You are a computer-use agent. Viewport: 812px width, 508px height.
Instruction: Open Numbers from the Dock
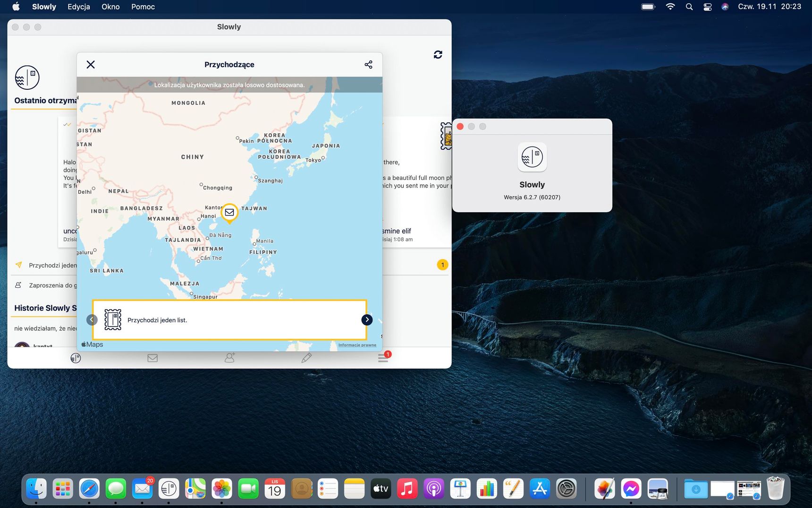[487, 489]
